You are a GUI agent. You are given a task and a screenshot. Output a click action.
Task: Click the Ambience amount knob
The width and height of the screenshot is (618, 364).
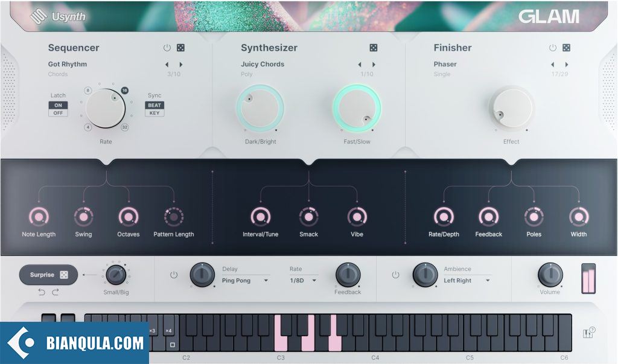point(425,275)
